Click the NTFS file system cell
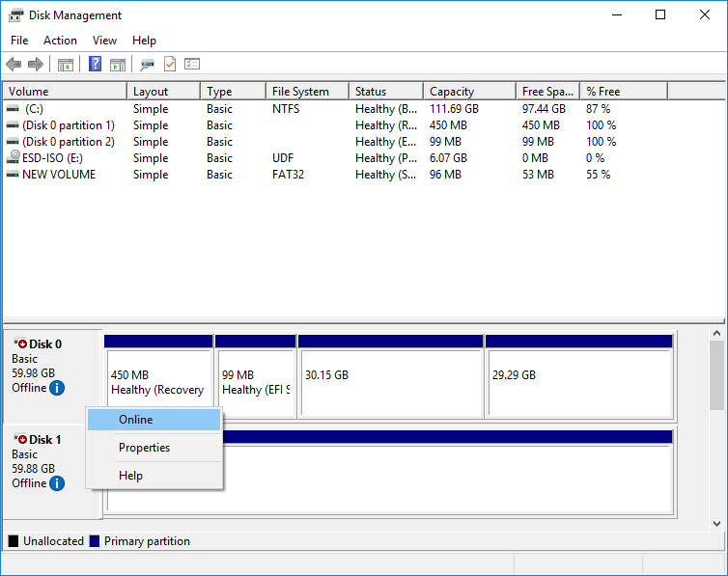Viewport: 728px width, 576px height. click(286, 108)
